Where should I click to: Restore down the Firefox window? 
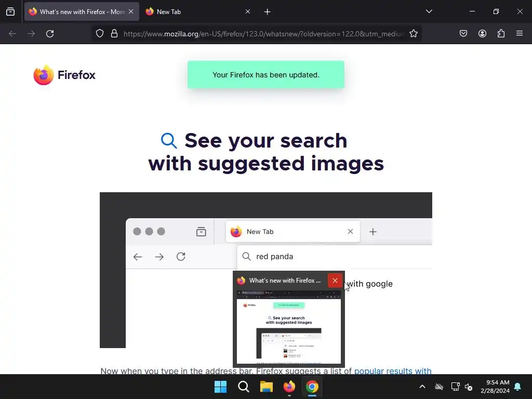coord(496,11)
